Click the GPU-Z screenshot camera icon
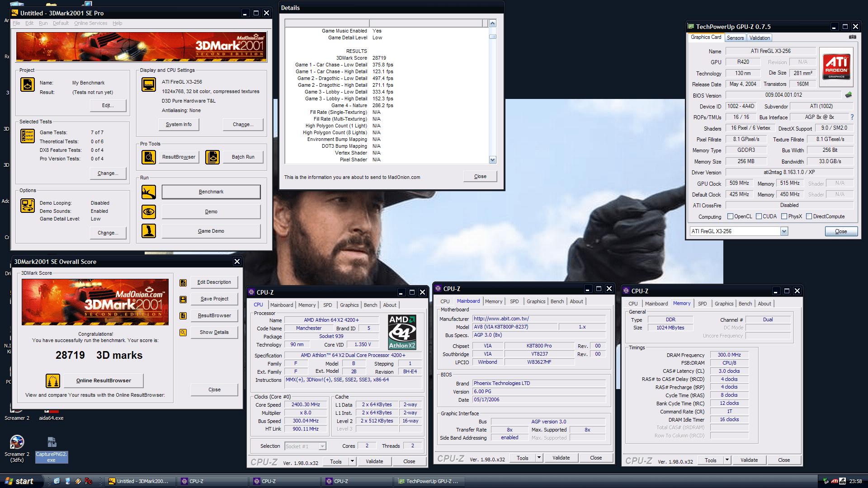The image size is (868, 488). [852, 37]
